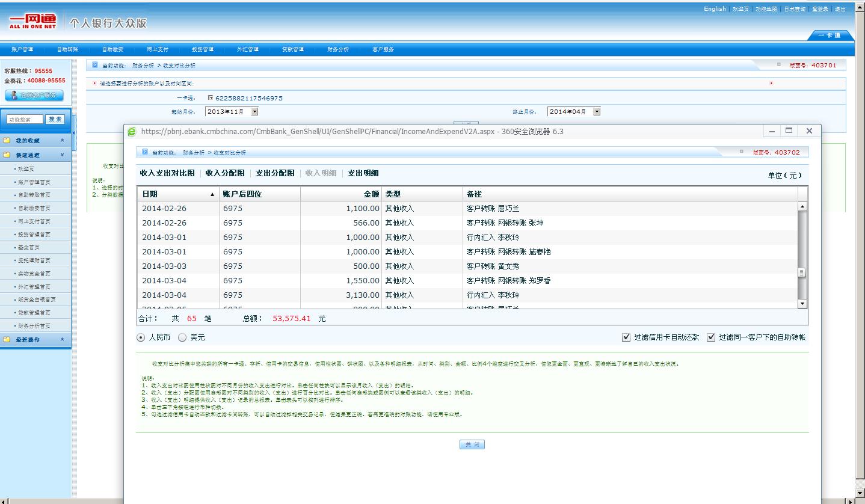Viewport: 865px width, 504px height.
Task: Select the 美元 currency radio button
Action: pos(183,337)
